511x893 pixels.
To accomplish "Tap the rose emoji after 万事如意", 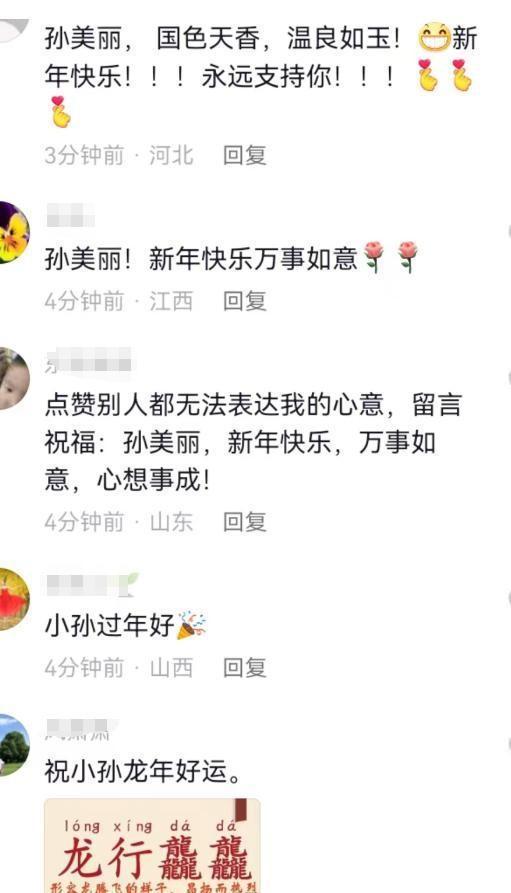I will [x=374, y=257].
